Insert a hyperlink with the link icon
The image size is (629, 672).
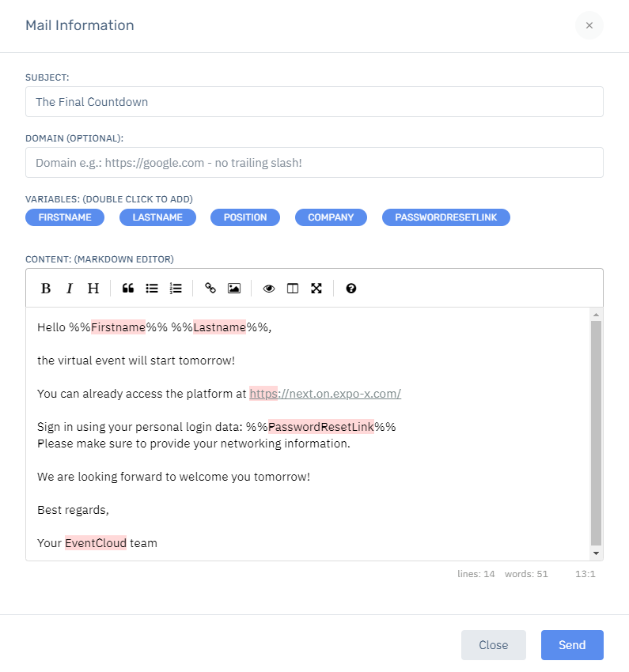coord(210,289)
